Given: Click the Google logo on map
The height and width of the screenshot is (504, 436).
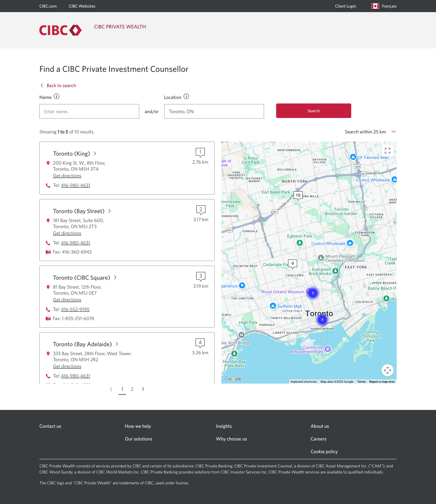Looking at the screenshot, I should click(x=233, y=378).
